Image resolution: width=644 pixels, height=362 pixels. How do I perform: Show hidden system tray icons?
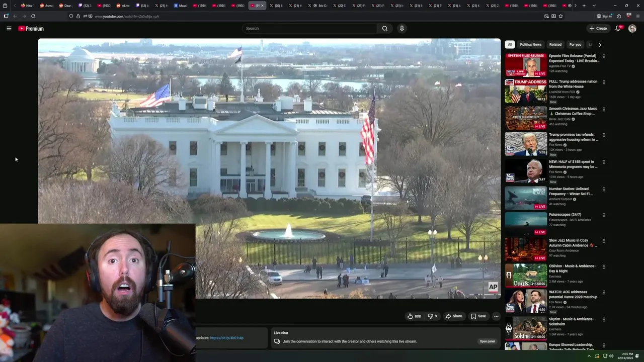coord(589,356)
